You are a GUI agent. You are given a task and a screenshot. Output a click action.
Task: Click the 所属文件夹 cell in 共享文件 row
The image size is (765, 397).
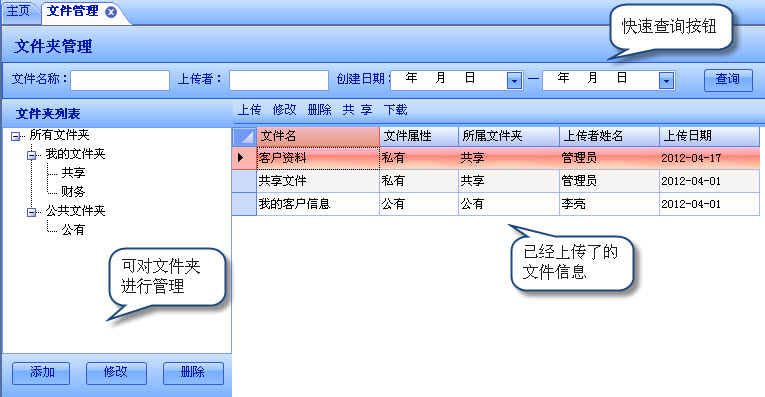509,181
